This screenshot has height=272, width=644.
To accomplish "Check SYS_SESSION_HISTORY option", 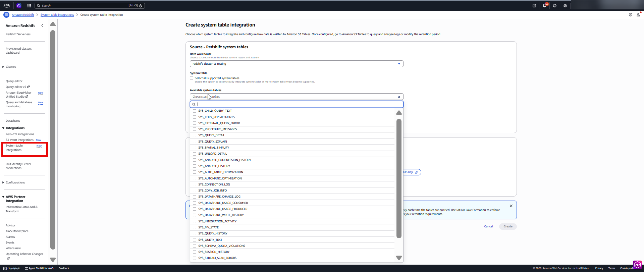I will [195, 252].
